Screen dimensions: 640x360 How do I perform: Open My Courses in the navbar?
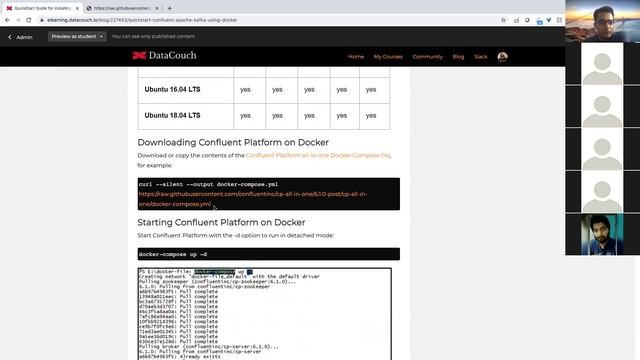tap(388, 57)
